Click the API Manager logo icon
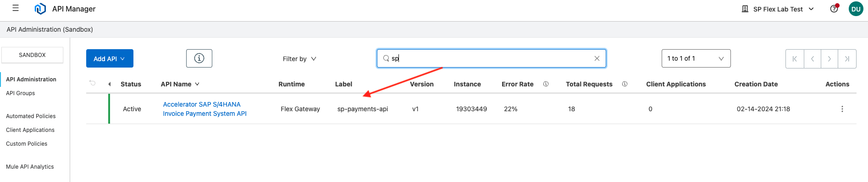The width and height of the screenshot is (868, 182). [x=40, y=9]
